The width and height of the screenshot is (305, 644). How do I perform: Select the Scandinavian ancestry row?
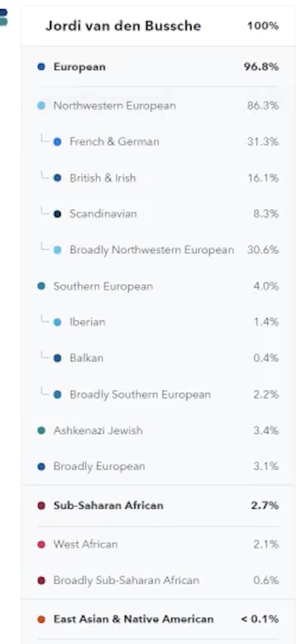pyautogui.click(x=158, y=214)
